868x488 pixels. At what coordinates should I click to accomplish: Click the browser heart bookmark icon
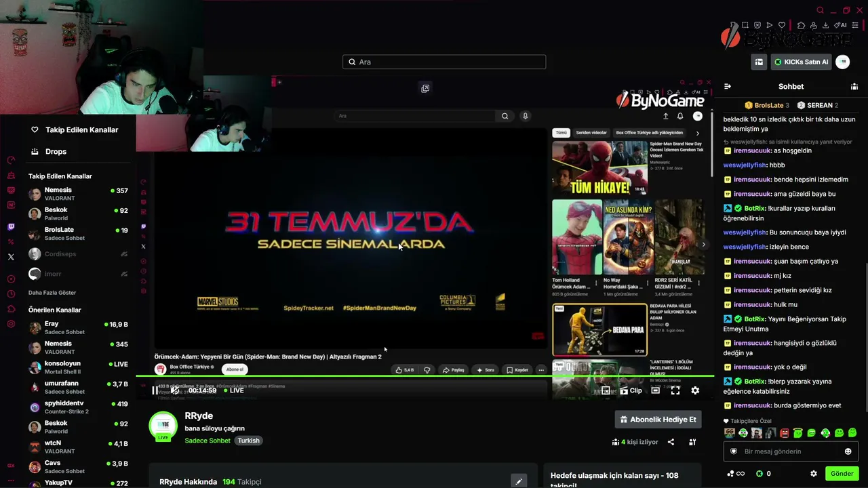point(782,26)
